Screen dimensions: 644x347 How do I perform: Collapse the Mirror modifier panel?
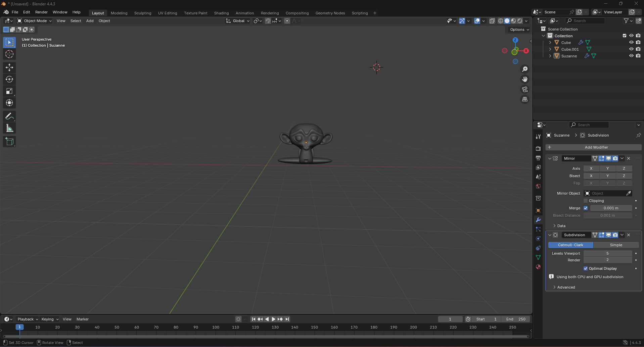click(x=550, y=158)
